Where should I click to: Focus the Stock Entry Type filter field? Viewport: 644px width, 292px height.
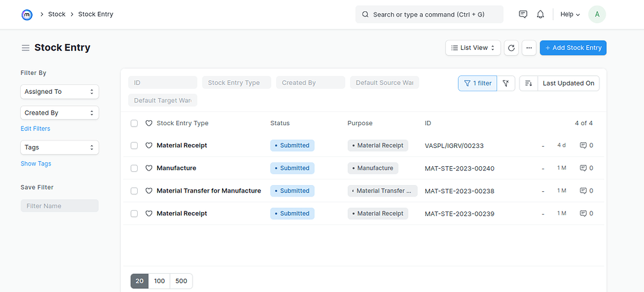(x=236, y=82)
